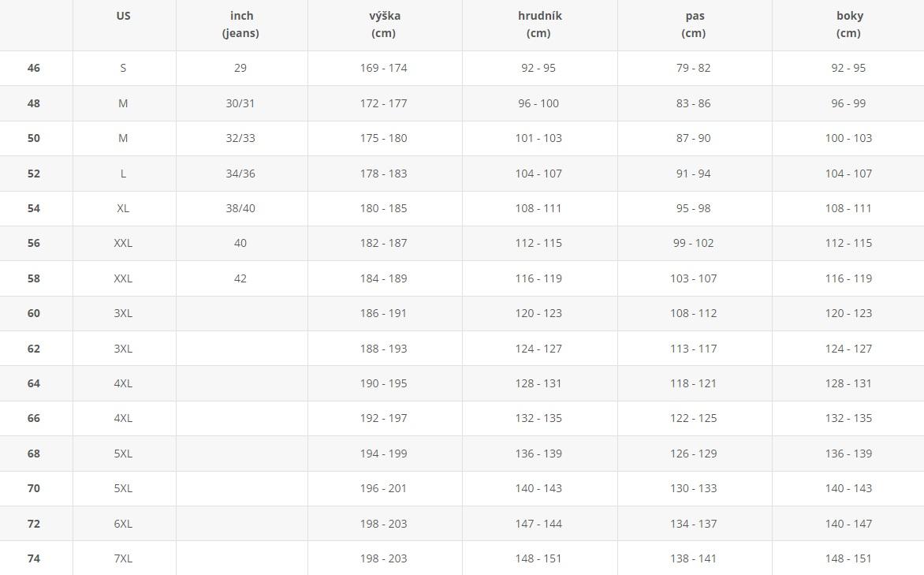Click waist value 99 - 102
924x575 pixels.
coord(694,243)
